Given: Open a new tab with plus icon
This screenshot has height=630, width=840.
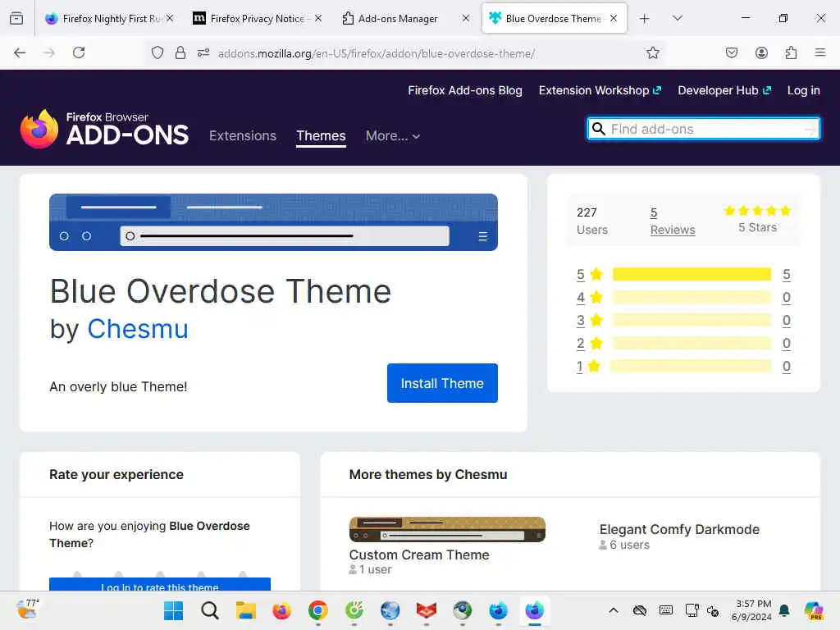Looking at the screenshot, I should pos(645,19).
